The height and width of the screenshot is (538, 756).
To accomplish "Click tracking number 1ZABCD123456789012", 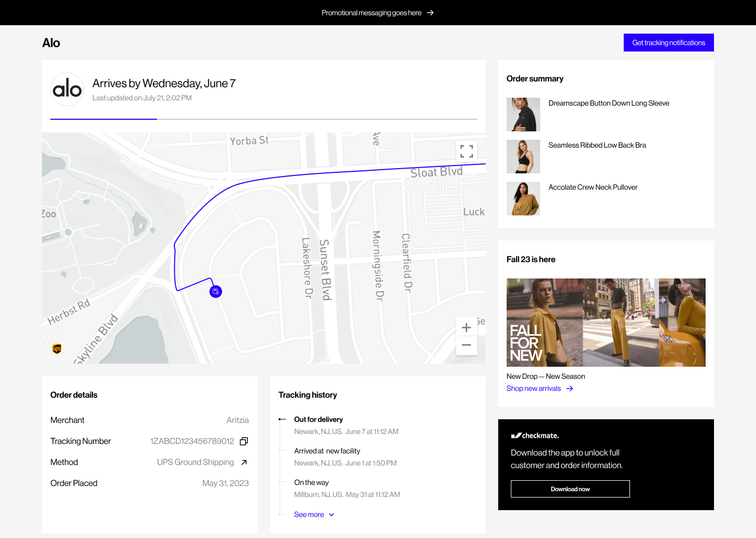I will pyautogui.click(x=192, y=441).
